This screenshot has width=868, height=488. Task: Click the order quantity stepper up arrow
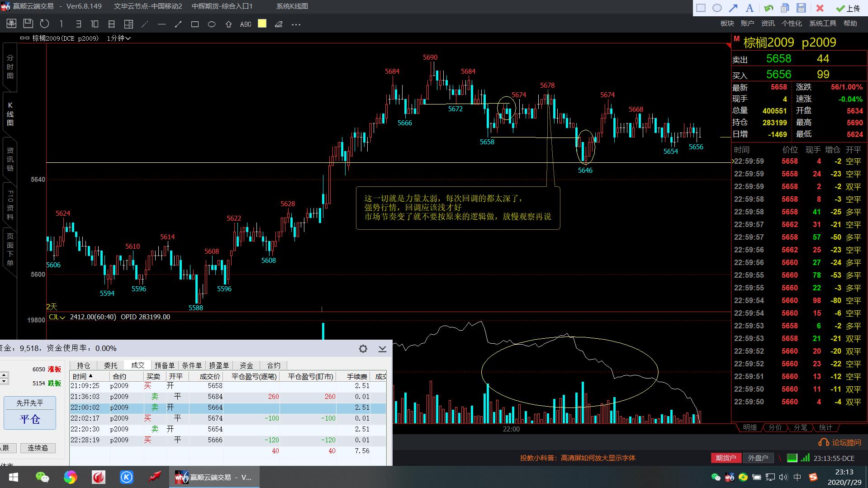click(x=4, y=375)
